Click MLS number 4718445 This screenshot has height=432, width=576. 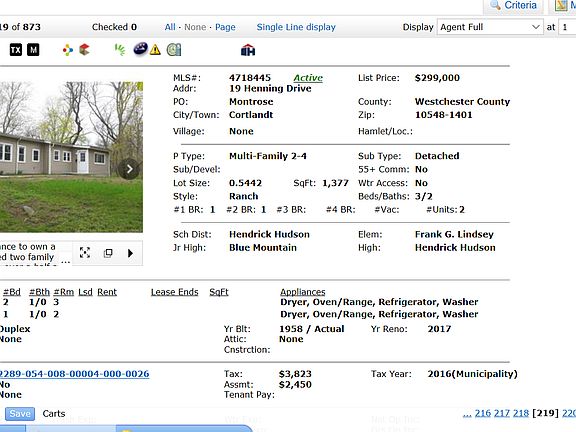(x=250, y=78)
